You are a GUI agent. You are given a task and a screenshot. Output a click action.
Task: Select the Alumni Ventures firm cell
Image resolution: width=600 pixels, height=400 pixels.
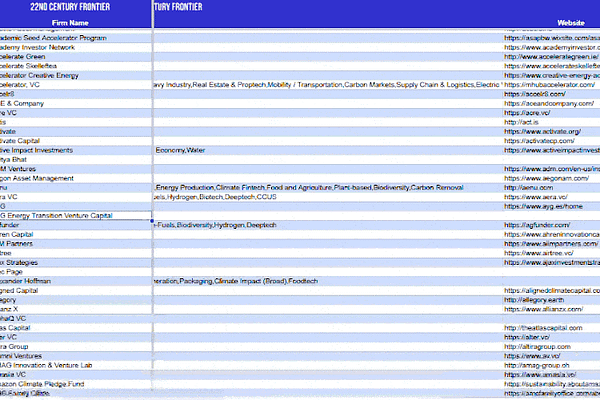pos(76,356)
